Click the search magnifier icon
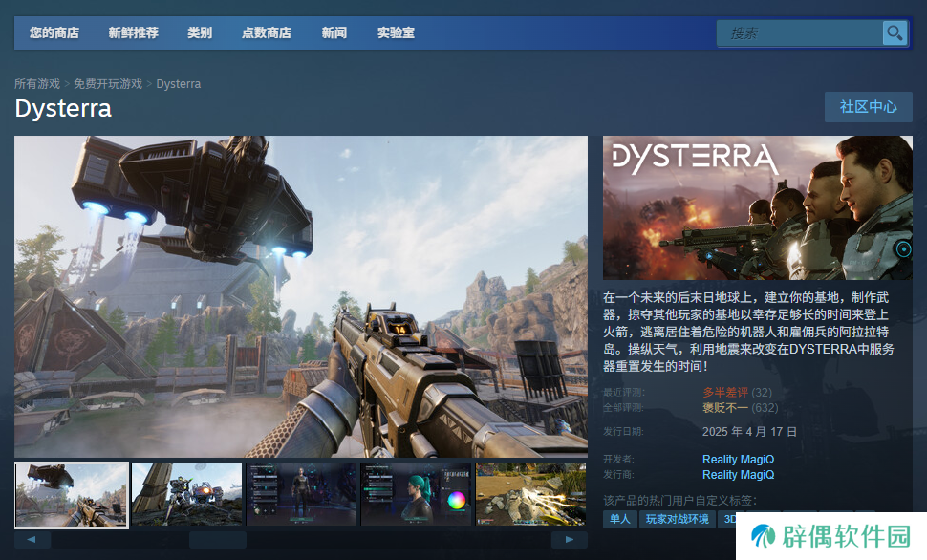Image resolution: width=927 pixels, height=560 pixels. tap(895, 32)
